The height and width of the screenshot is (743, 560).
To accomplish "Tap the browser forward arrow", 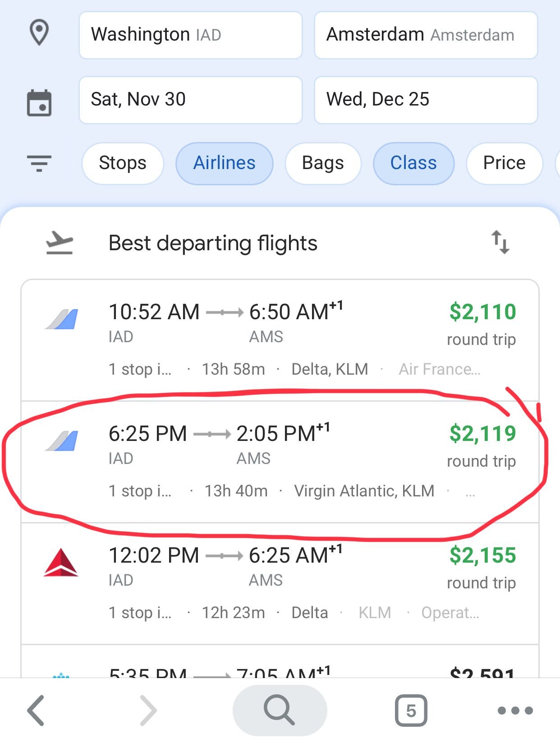I will pos(148,711).
